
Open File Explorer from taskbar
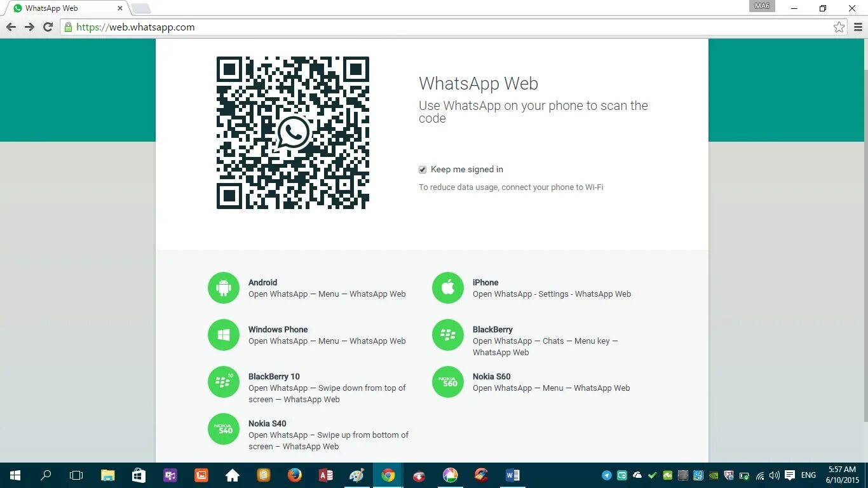click(x=108, y=475)
